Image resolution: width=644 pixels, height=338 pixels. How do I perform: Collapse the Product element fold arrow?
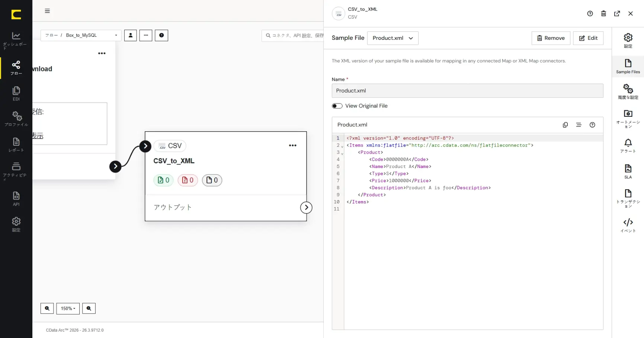[342, 153]
